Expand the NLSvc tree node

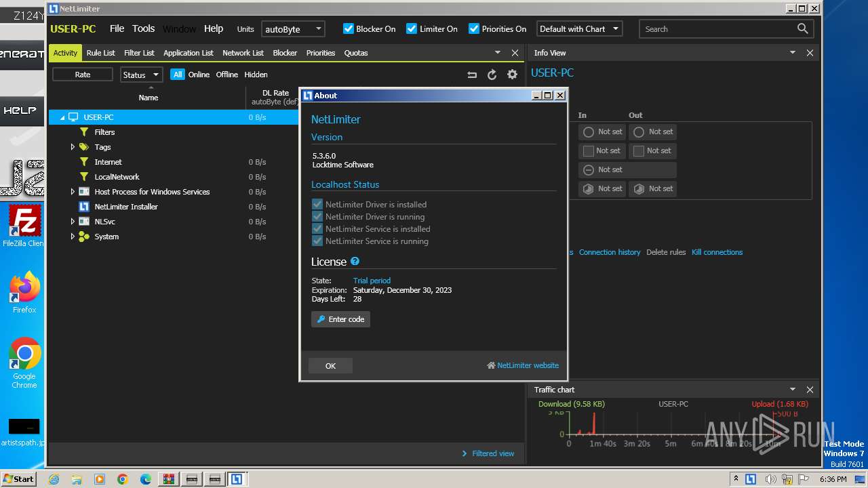click(73, 222)
